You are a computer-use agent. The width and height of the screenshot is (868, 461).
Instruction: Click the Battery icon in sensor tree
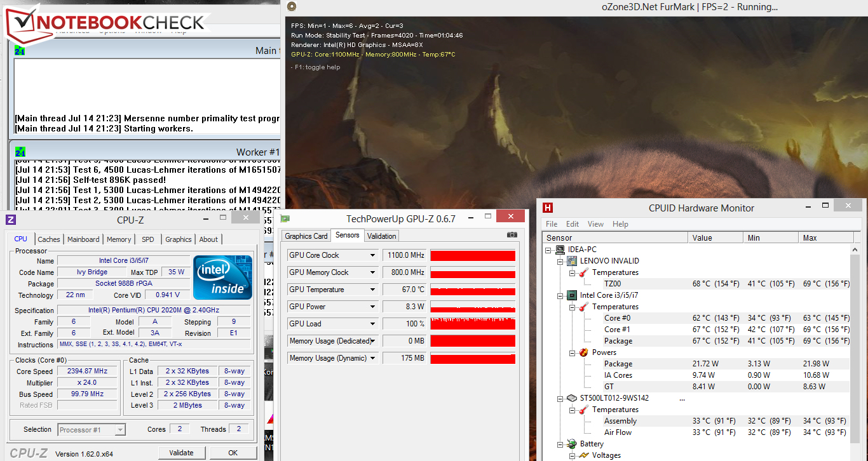572,444
